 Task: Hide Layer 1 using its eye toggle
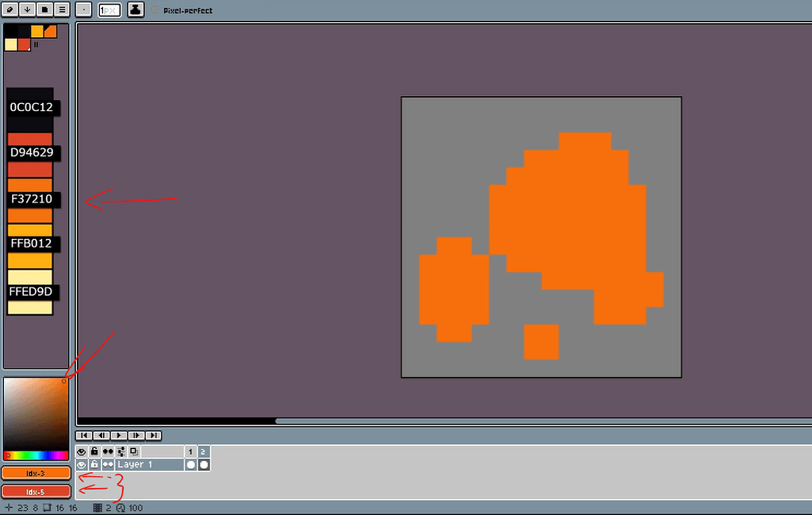coord(81,464)
